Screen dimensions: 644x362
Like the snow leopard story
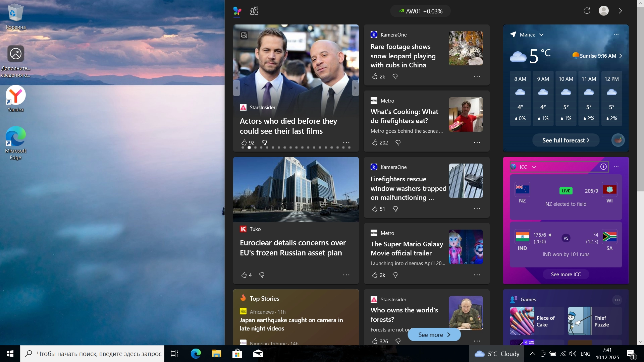[x=375, y=76]
